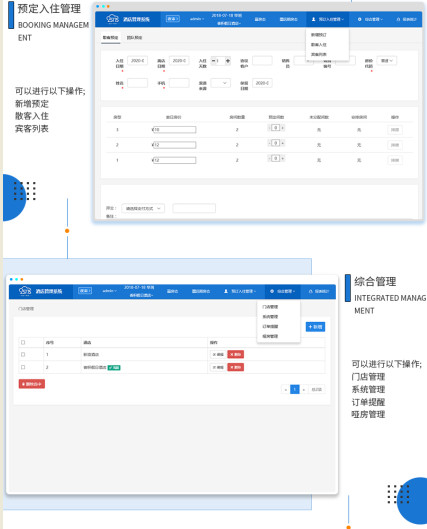Click the person icon beside 预定入住管理 in the upper window
The height and width of the screenshot is (529, 427).
[x=313, y=19]
